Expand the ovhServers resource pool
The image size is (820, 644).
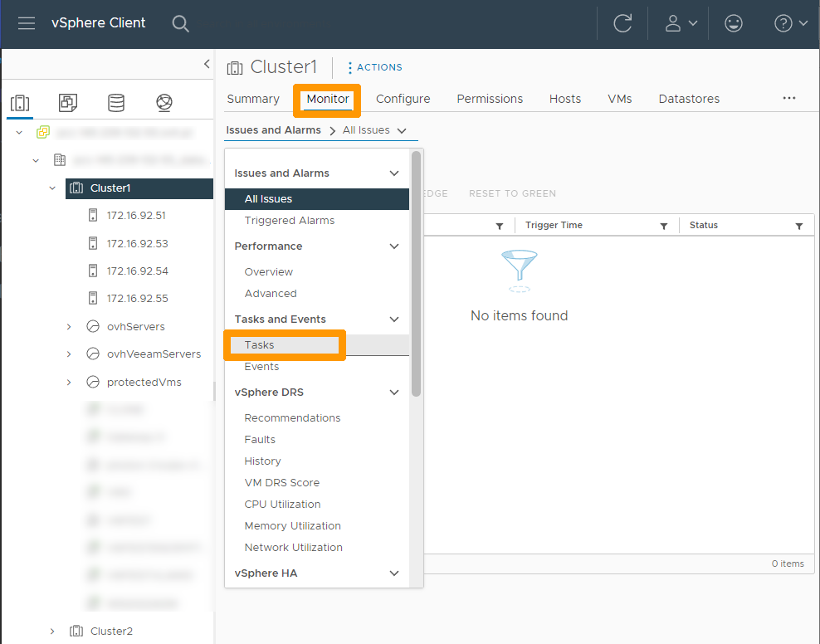pos(69,327)
